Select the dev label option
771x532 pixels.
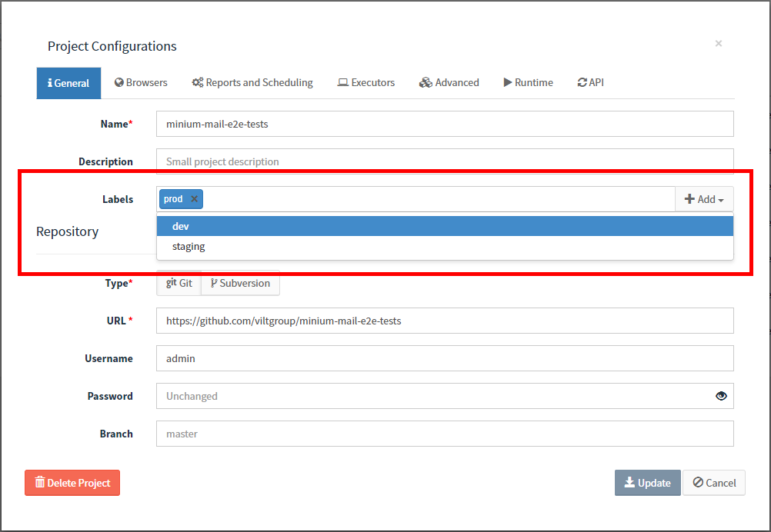click(445, 227)
